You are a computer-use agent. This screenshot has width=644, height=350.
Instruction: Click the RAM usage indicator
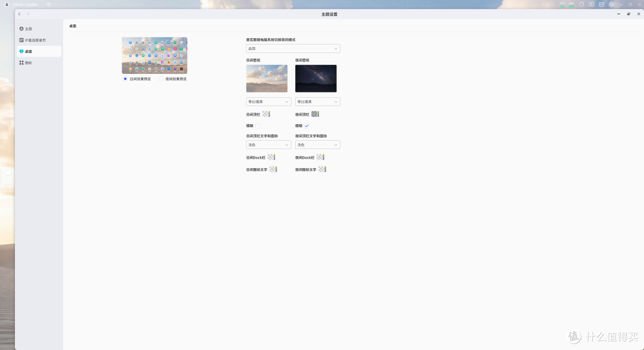pyautogui.click(x=571, y=5)
